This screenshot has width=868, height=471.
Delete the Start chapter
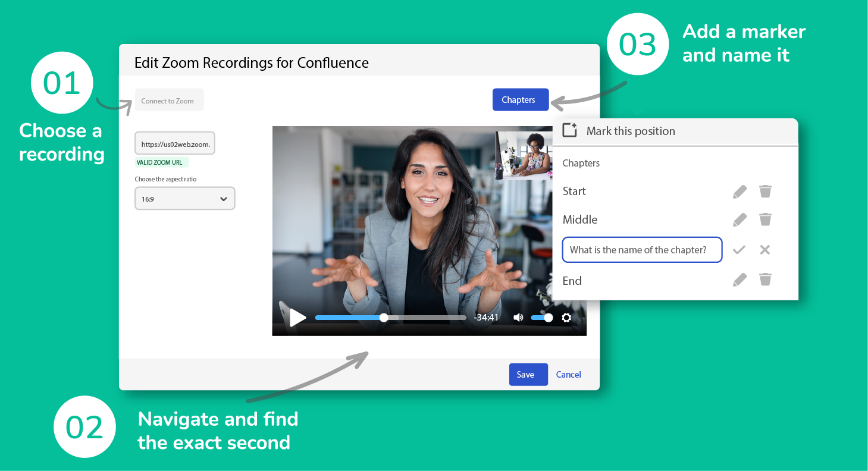[x=765, y=191]
